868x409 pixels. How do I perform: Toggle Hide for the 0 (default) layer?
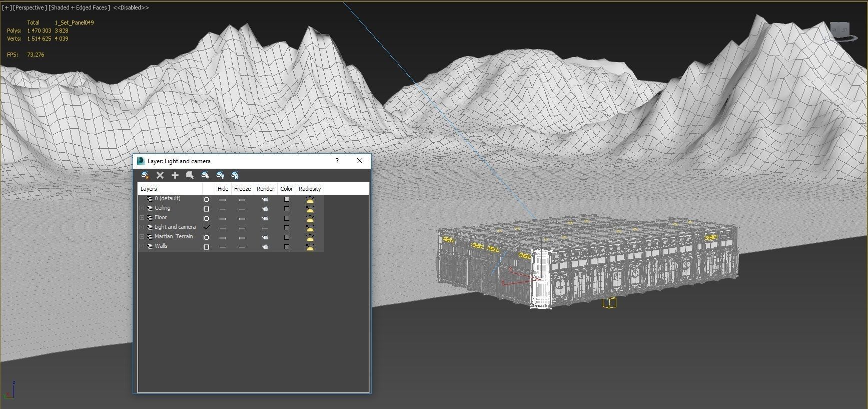(x=223, y=200)
